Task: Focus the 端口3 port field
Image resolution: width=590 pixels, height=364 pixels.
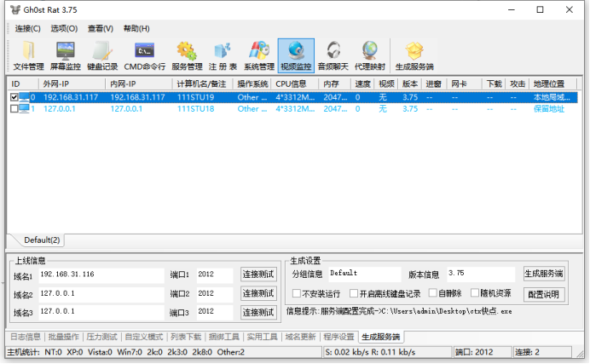Action: point(215,312)
